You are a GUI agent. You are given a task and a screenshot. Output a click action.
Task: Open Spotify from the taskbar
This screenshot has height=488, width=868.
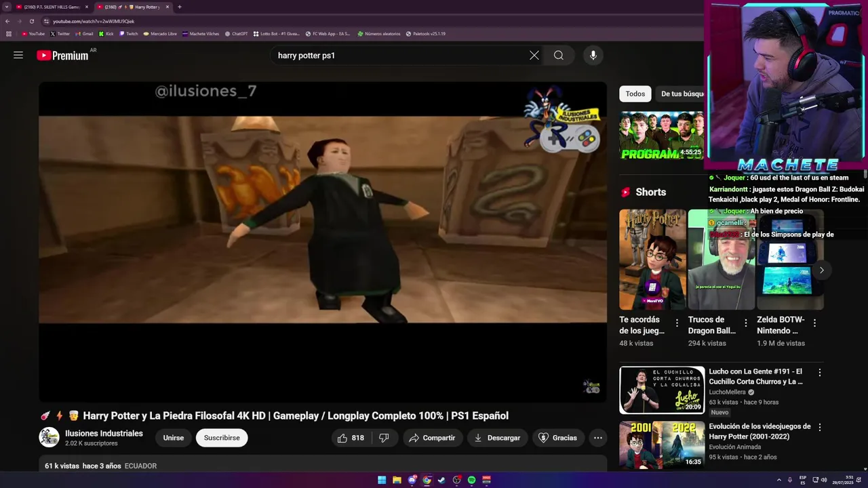[x=471, y=480]
